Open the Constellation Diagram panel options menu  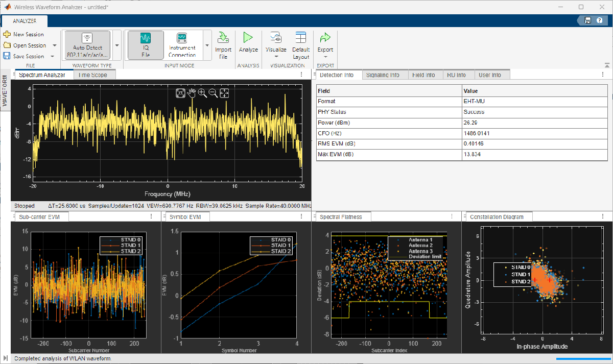tap(602, 216)
